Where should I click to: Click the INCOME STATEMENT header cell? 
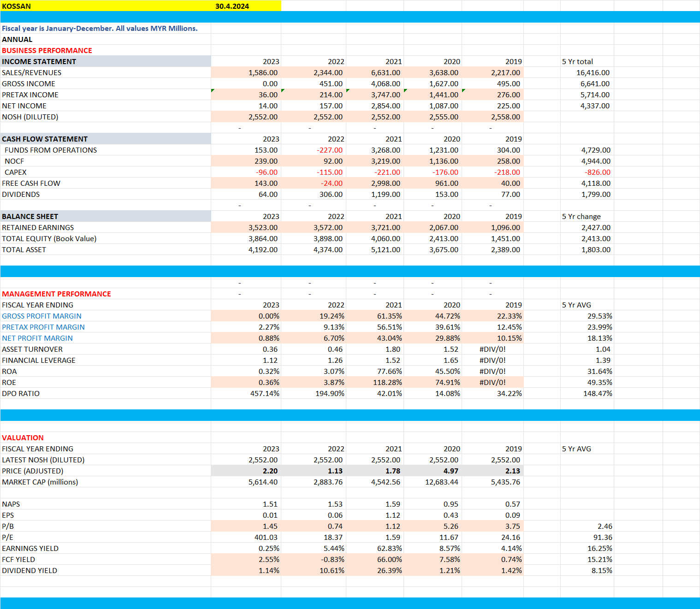(106, 61)
